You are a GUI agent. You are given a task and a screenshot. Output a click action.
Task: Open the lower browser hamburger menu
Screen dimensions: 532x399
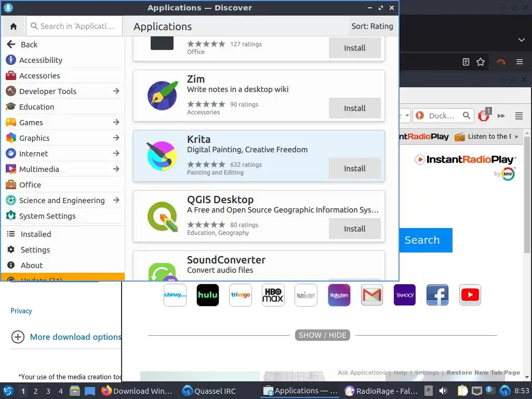pos(519,116)
